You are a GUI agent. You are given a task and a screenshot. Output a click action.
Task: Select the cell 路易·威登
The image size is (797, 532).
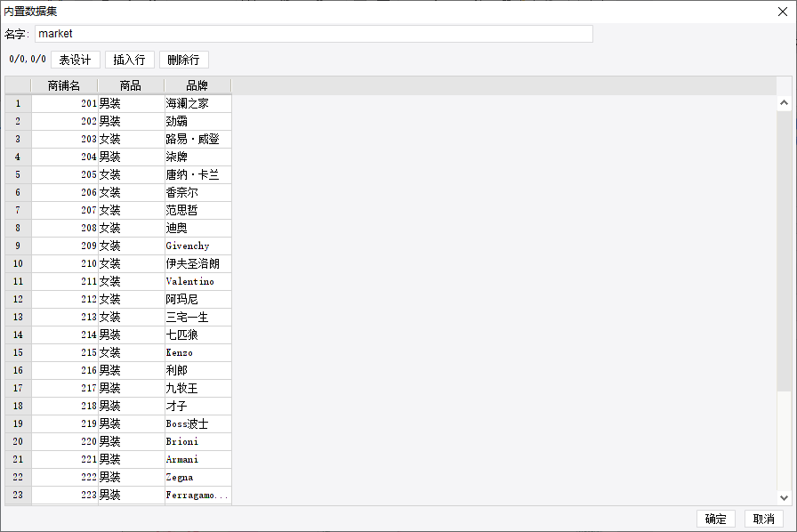pos(198,140)
